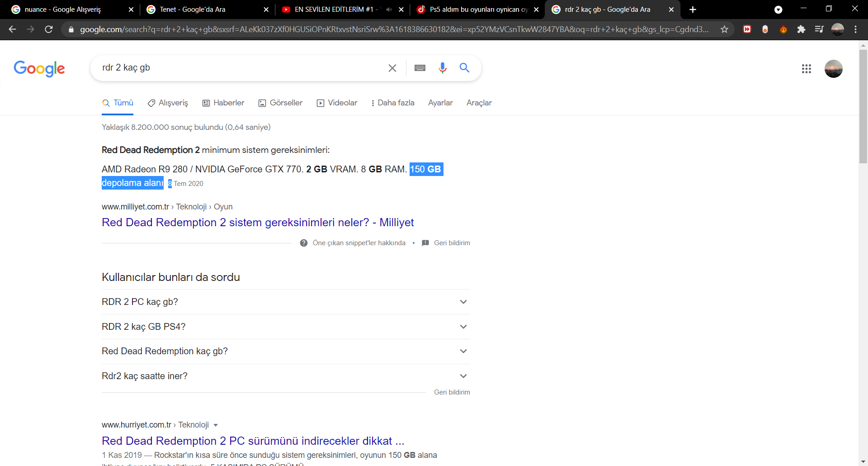Go forward with the browser arrow
Screen dimensions: 868x466
coord(30,29)
